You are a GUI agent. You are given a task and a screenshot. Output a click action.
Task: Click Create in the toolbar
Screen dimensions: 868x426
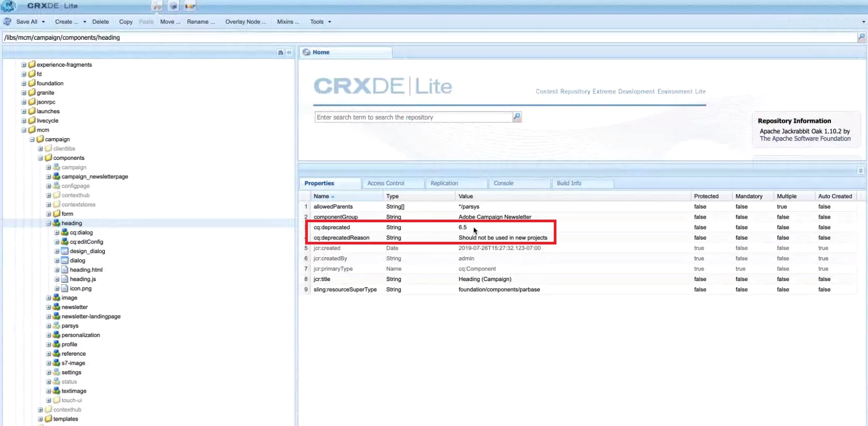66,22
